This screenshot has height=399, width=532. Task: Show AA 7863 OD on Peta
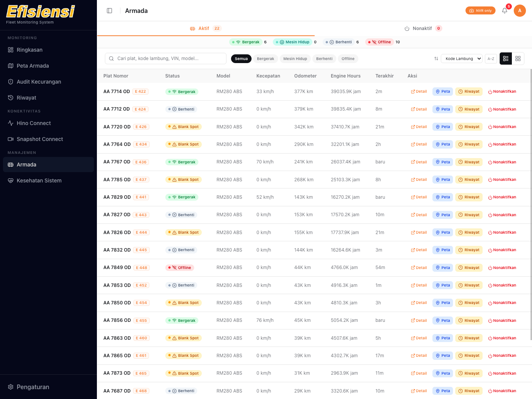(443, 338)
